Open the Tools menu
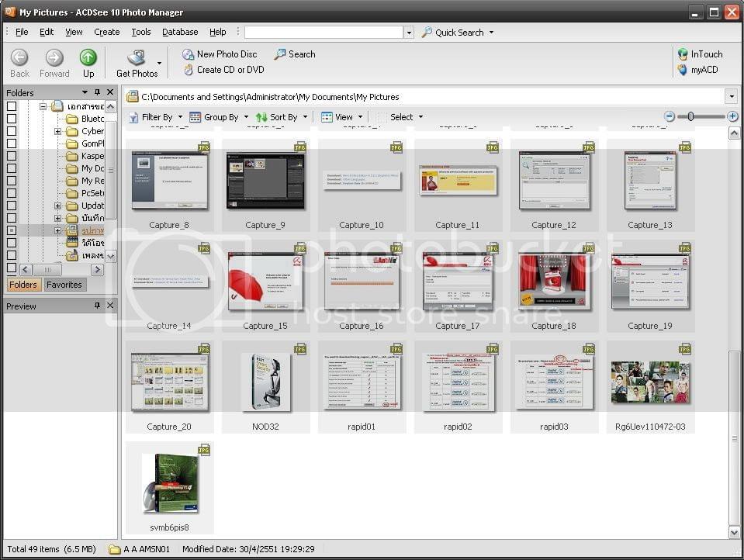Viewport: 744px width, 560px height. (x=141, y=32)
